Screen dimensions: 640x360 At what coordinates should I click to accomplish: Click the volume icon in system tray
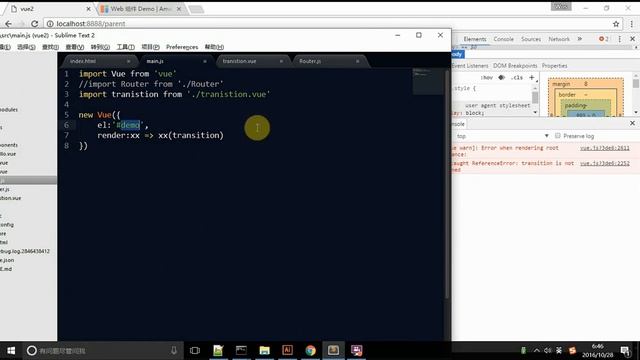coord(547,351)
